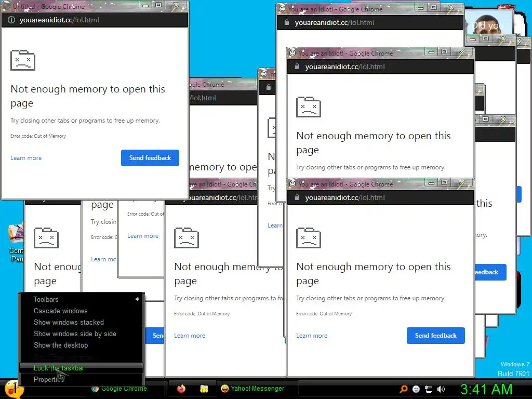The height and width of the screenshot is (399, 532).
Task: Click the smiley title icon of uppermost Idiot window
Action: 282,9
